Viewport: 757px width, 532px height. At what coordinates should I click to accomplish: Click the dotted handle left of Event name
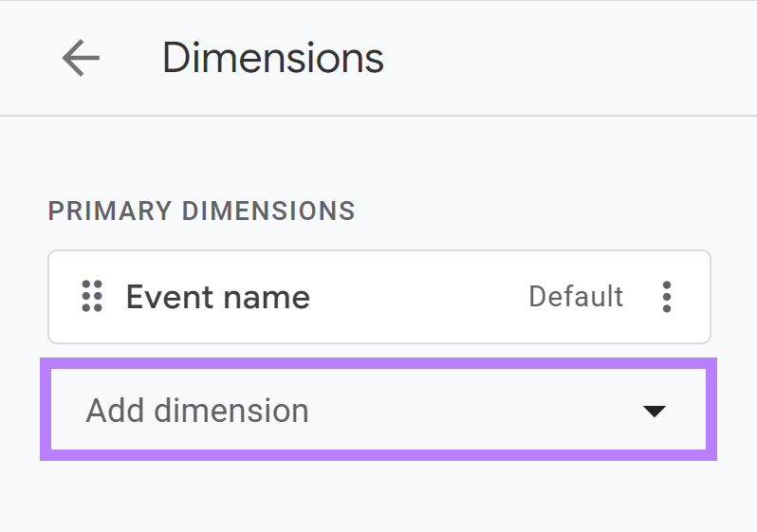[92, 297]
